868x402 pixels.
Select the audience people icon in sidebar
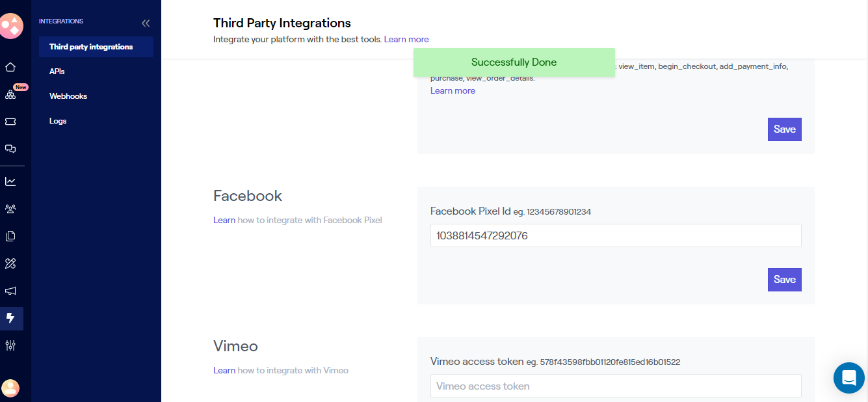[x=10, y=208]
